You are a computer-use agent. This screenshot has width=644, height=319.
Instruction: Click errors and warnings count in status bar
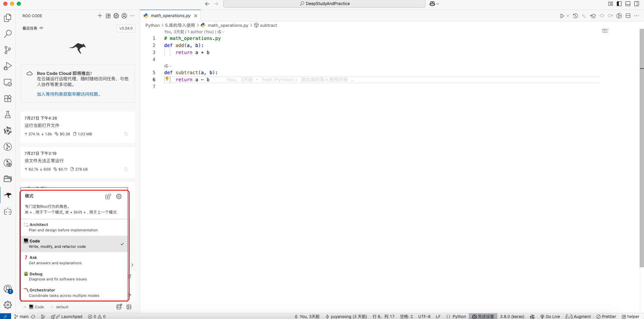(97, 316)
